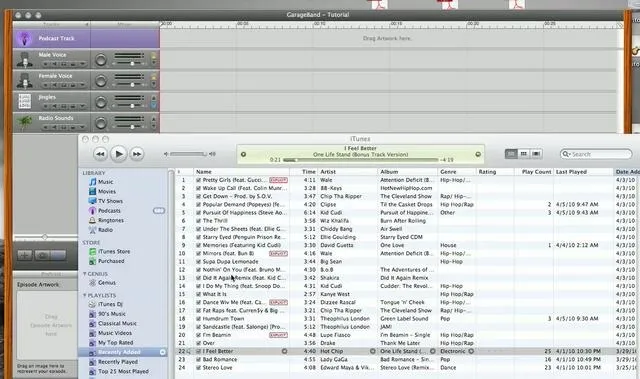Uncheck the Pretty Girls song checkbox
Image resolution: width=640 pixels, height=379 pixels.
coord(198,180)
